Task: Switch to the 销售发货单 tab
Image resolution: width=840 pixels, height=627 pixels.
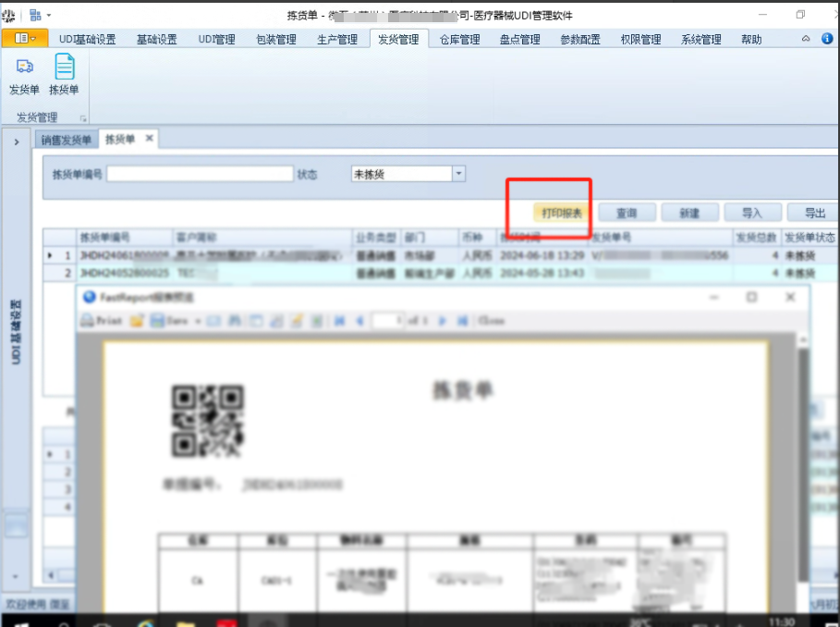Action: [64, 140]
